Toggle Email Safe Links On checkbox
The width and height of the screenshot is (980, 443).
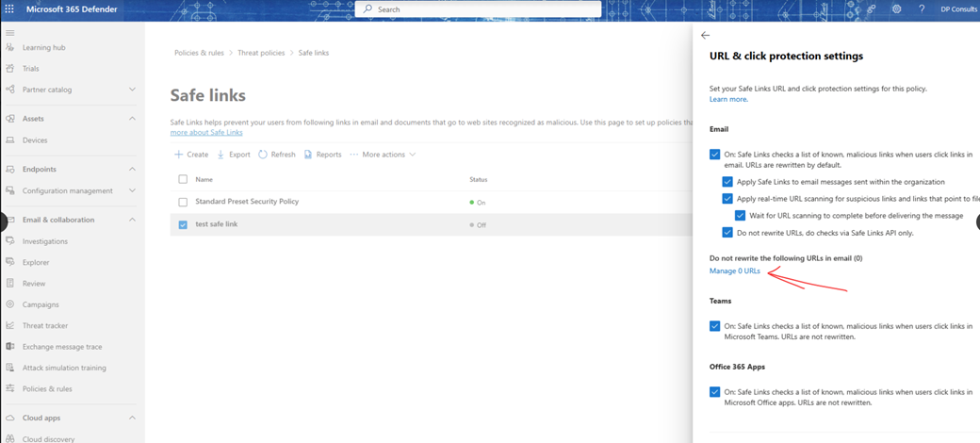715,155
